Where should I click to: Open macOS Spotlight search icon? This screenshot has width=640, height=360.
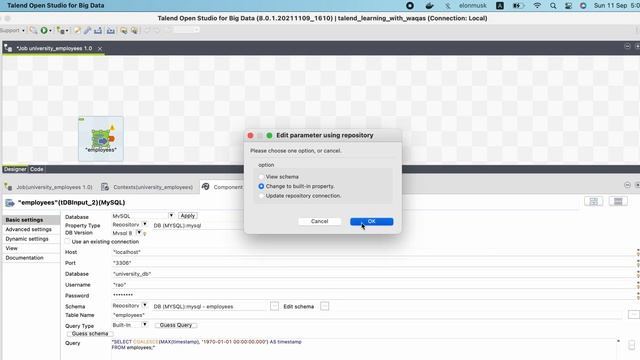pos(553,5)
